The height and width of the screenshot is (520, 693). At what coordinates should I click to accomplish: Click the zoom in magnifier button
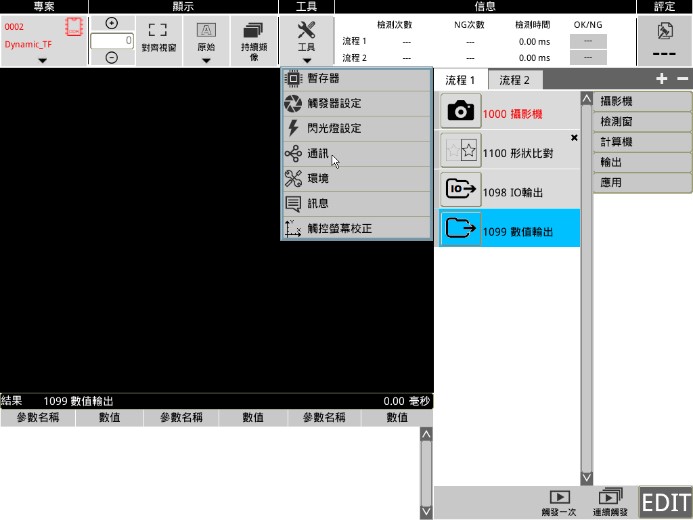(111, 23)
